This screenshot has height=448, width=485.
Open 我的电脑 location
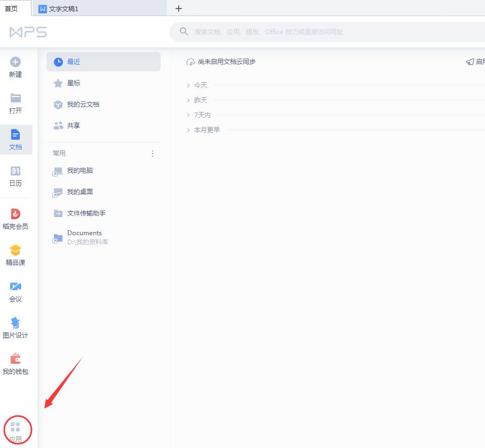tap(104, 171)
